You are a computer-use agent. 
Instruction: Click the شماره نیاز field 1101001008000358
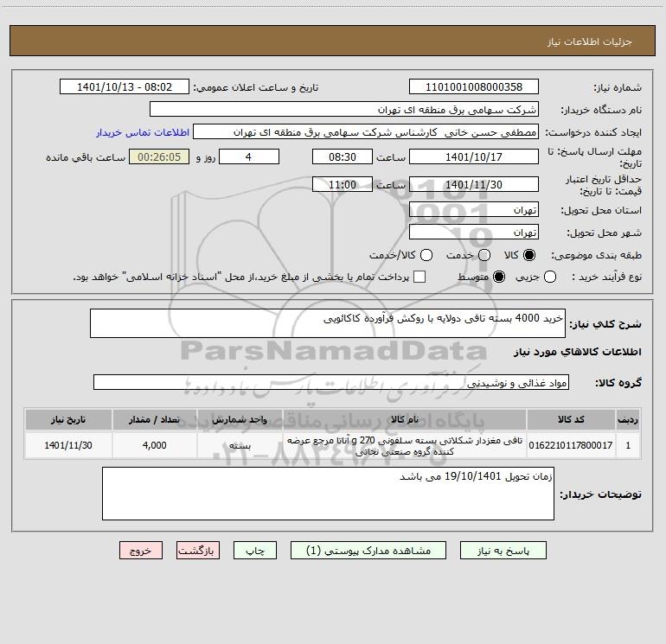474,86
